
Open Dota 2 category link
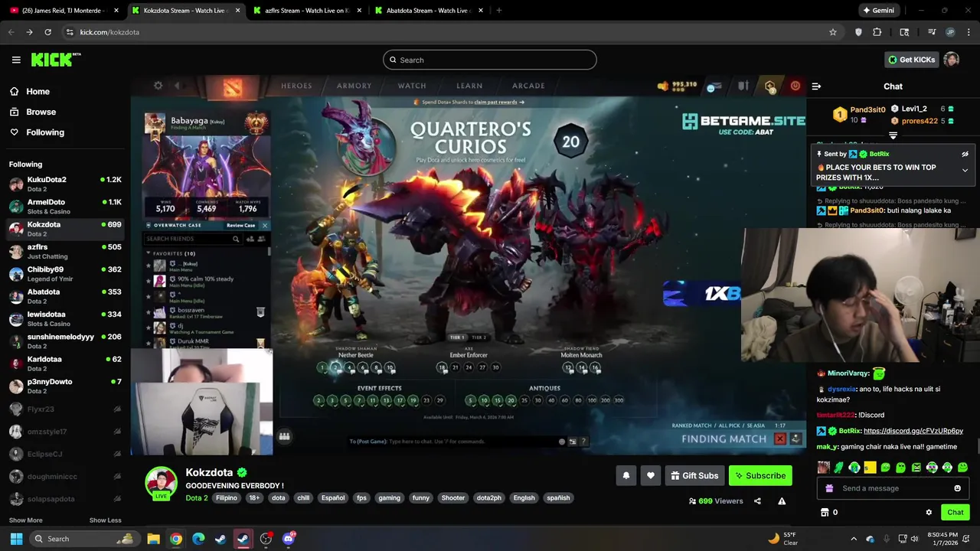(x=196, y=497)
